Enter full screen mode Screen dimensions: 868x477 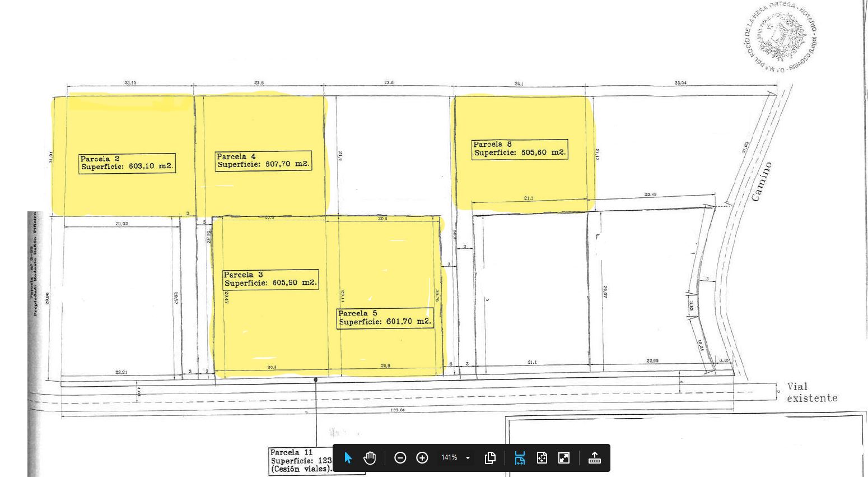tap(564, 458)
